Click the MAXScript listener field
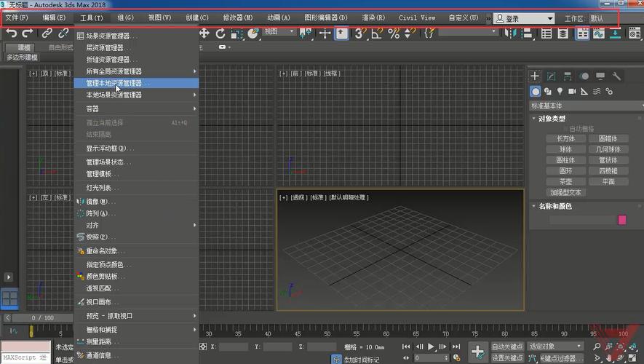 point(25,357)
